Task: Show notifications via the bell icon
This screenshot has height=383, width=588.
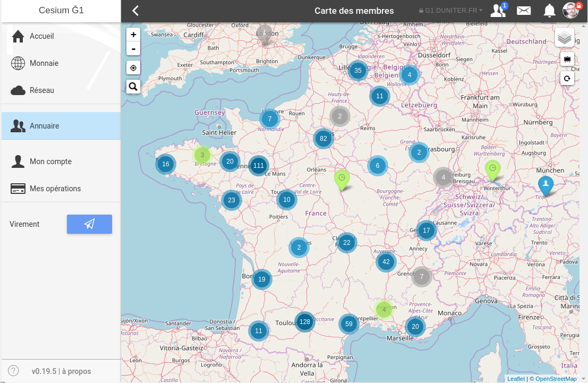Action: pyautogui.click(x=549, y=11)
